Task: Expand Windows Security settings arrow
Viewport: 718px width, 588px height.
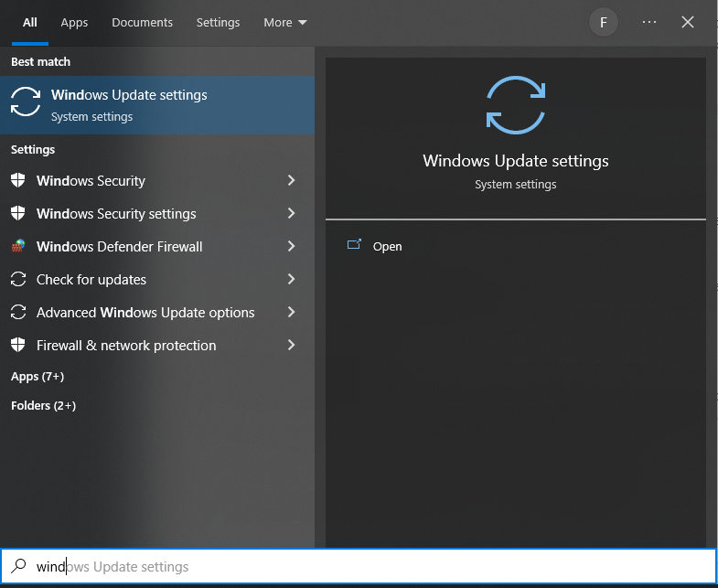Action: coord(291,213)
